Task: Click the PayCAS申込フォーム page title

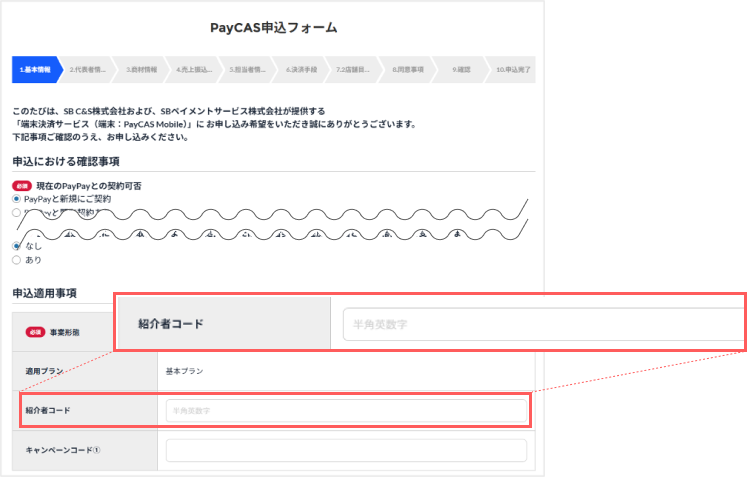Action: [273, 28]
